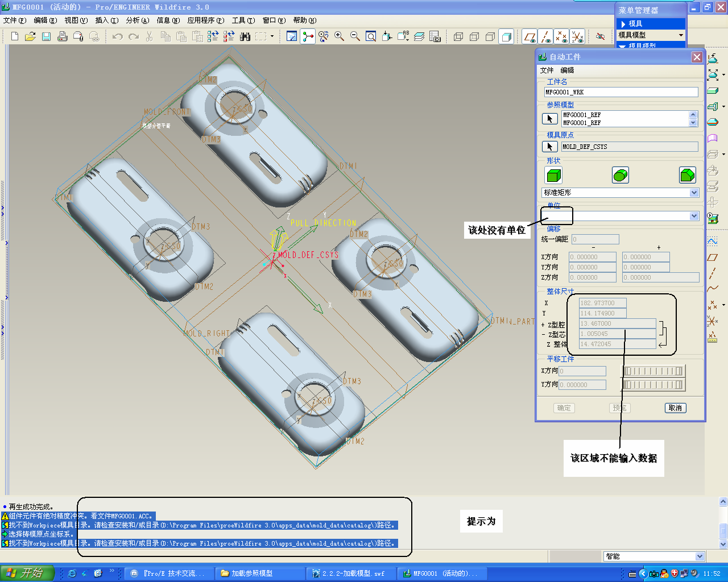Screen dimensions: 728x582
Task: Click the datum plane tool in right toolbar
Action: 712,257
